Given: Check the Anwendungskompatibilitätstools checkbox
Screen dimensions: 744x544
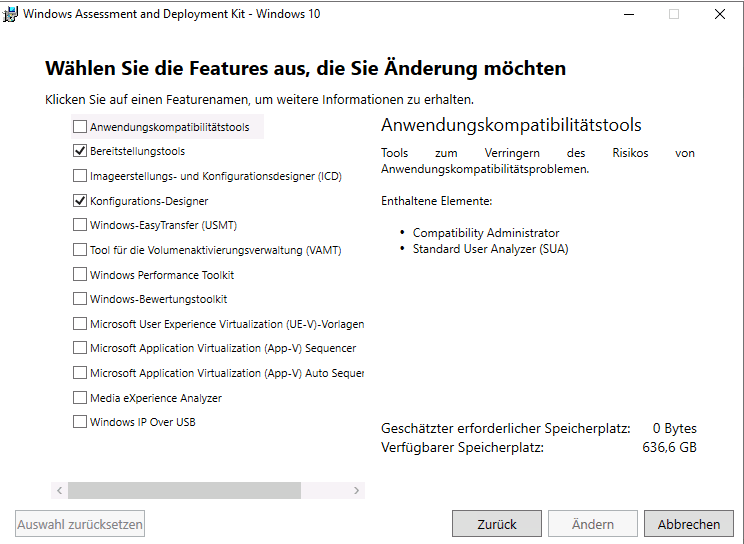Looking at the screenshot, I should tap(80, 127).
